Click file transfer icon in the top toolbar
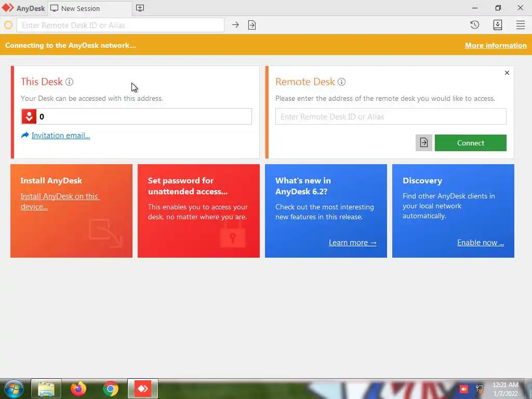Viewport: 532px width, 399px height. [252, 25]
